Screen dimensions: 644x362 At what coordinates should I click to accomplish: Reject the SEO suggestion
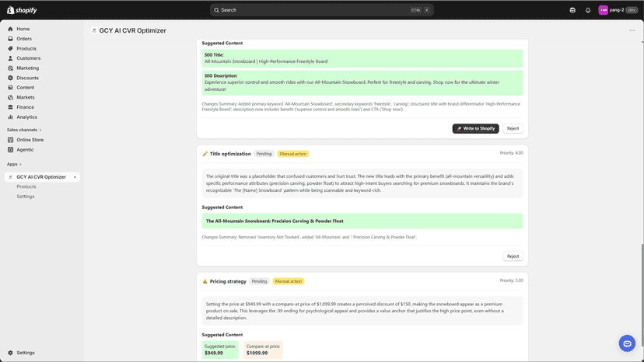(x=513, y=128)
